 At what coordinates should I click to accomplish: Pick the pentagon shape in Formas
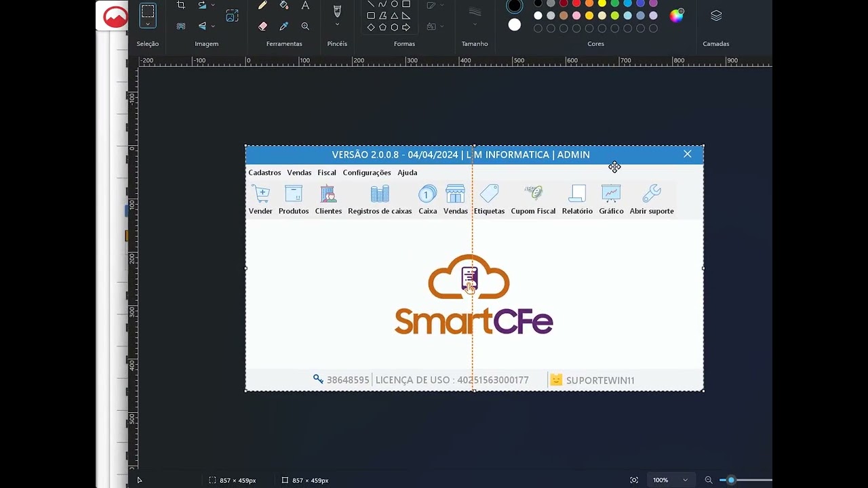click(382, 27)
